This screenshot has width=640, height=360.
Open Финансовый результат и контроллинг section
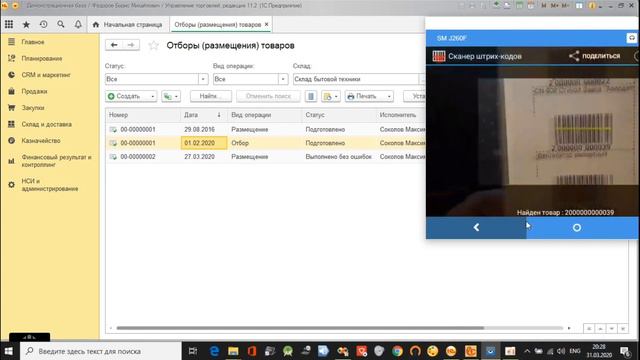pos(56,161)
